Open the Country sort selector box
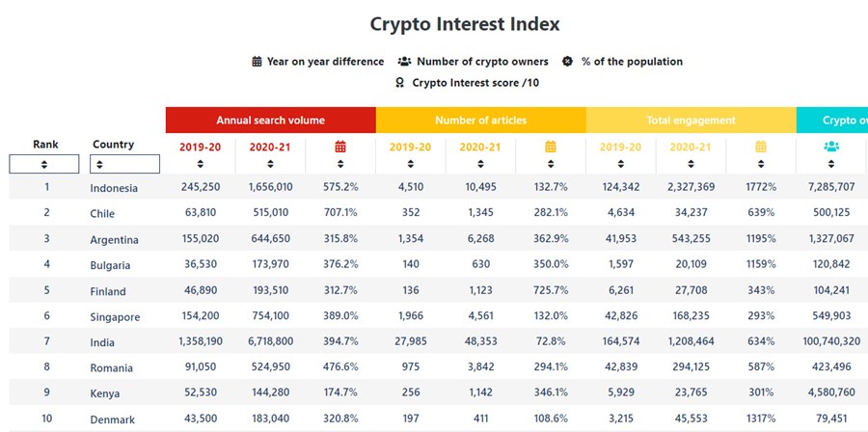Viewport: 868px width, 432px height. tap(123, 165)
